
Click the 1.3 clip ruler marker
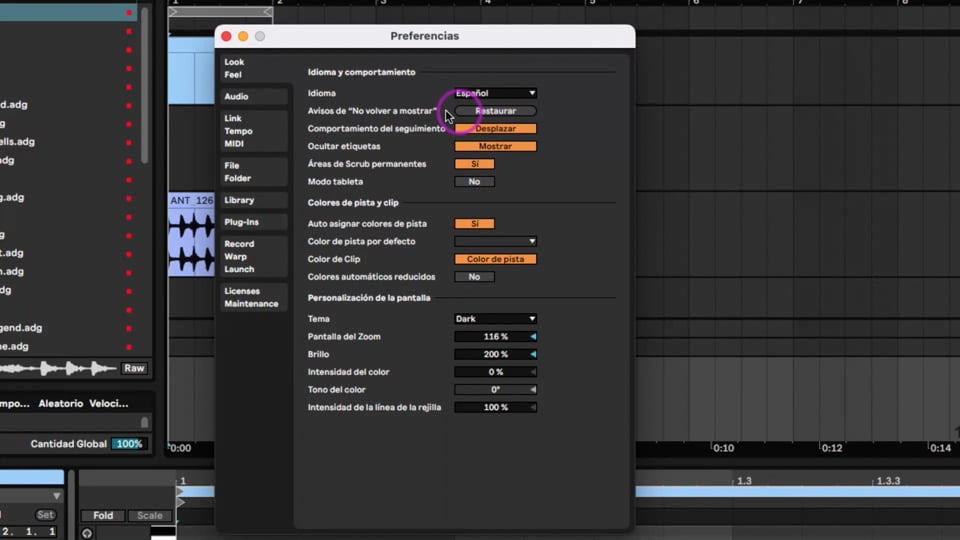(x=744, y=481)
